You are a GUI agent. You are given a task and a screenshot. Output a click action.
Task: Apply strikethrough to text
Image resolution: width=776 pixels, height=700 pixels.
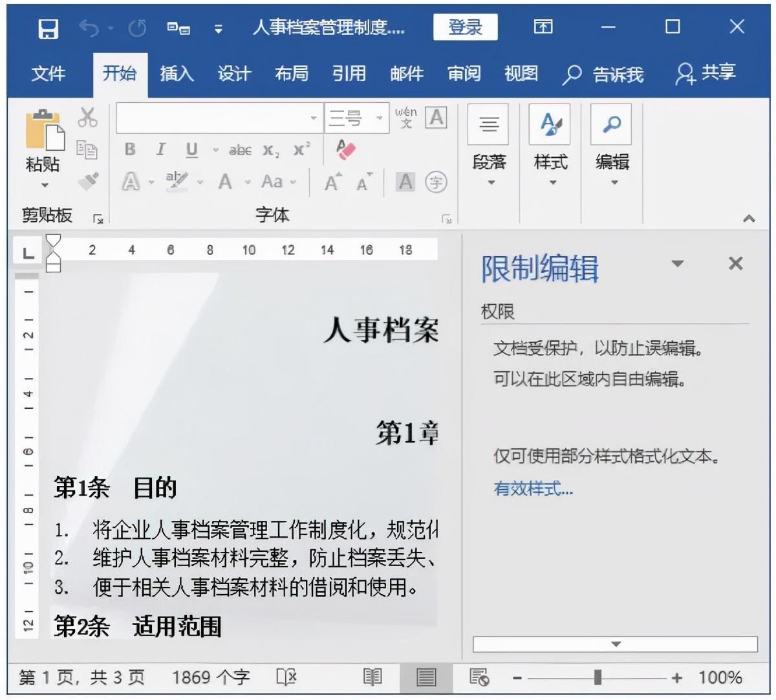239,150
